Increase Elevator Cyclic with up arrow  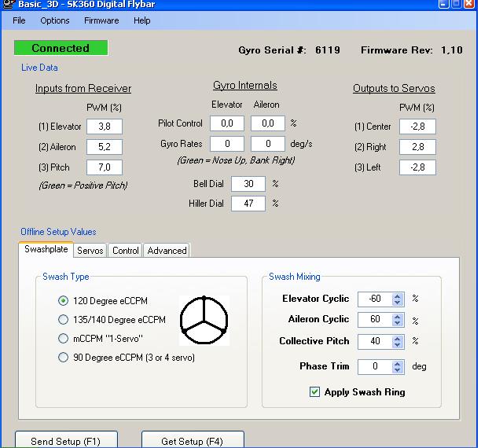pos(397,296)
